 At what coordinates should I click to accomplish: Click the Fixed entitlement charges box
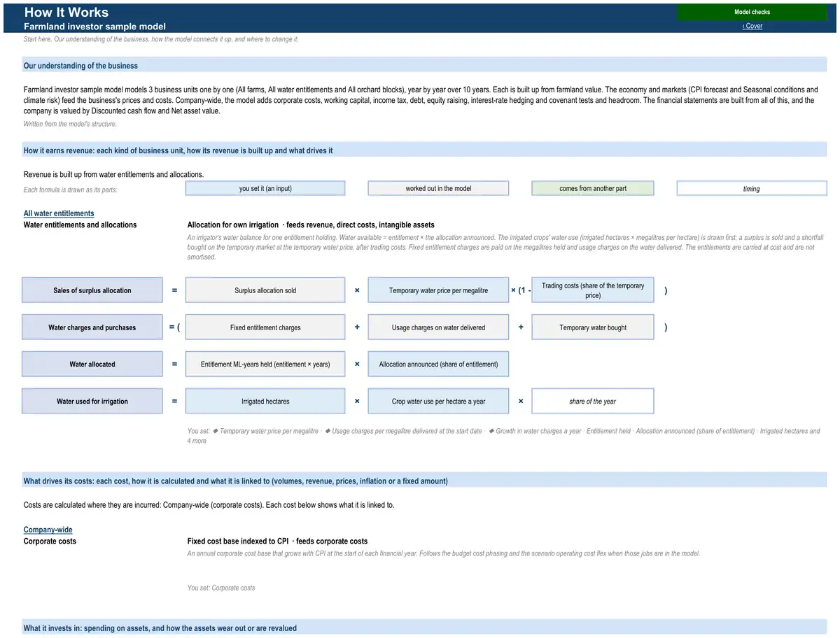[x=265, y=327]
